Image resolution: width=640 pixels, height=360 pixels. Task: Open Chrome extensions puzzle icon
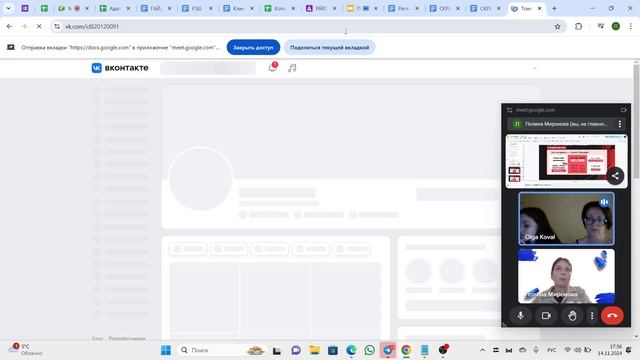coord(578,27)
